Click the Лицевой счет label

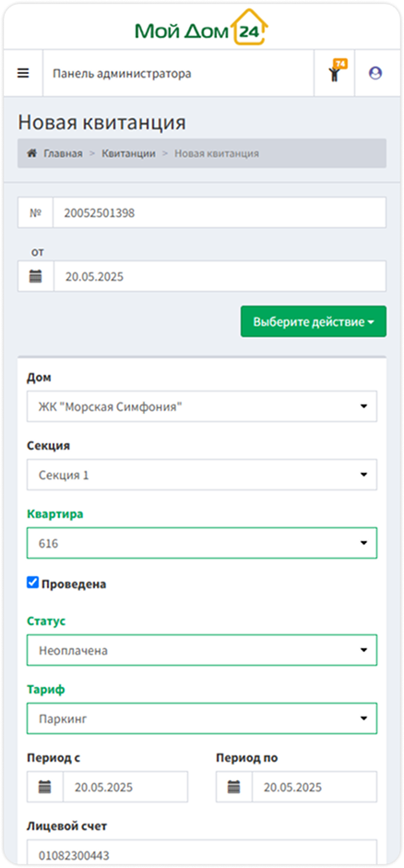[67, 826]
